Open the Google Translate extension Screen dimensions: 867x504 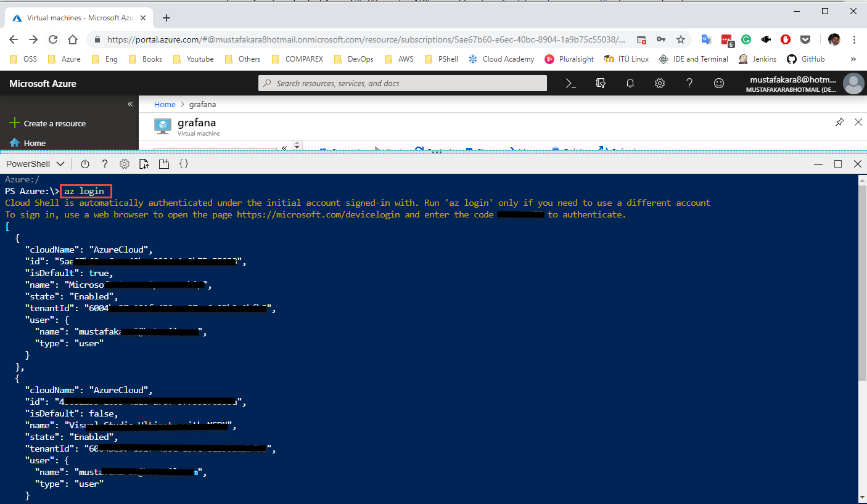[x=707, y=39]
